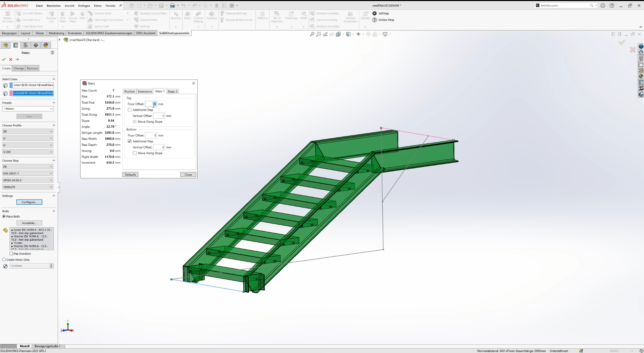Image resolution: width=644 pixels, height=353 pixels.
Task: Click the Change tab button
Action: pos(19,68)
